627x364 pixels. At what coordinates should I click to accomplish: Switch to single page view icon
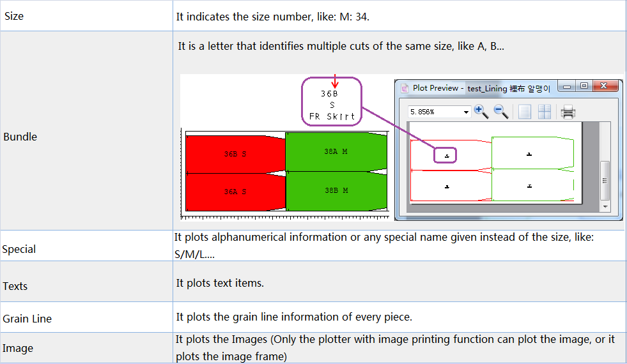pos(525,112)
